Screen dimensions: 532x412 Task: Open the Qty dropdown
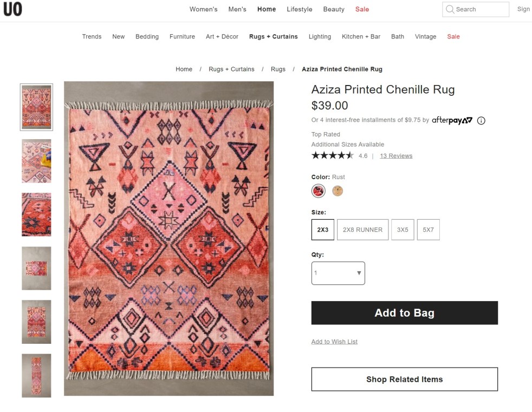pos(338,273)
